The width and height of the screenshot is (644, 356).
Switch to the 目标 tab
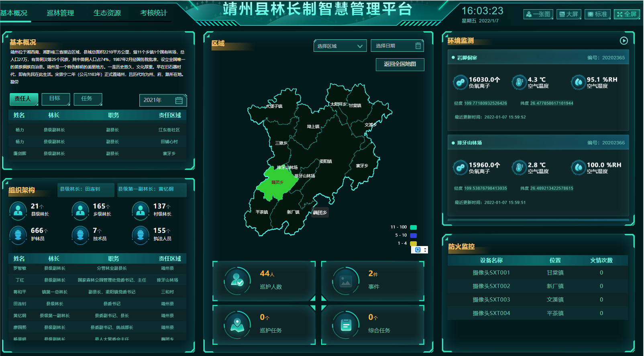click(55, 99)
